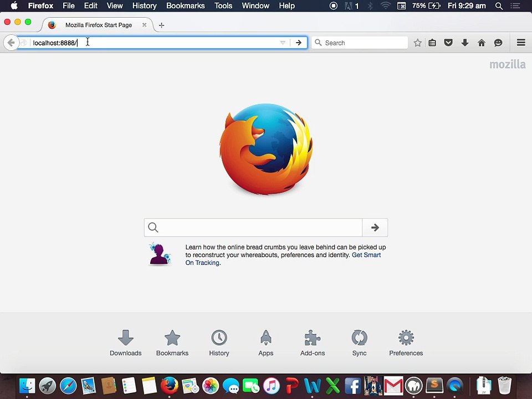
Task: Open Hello chat smiley icon
Action: coord(498,43)
